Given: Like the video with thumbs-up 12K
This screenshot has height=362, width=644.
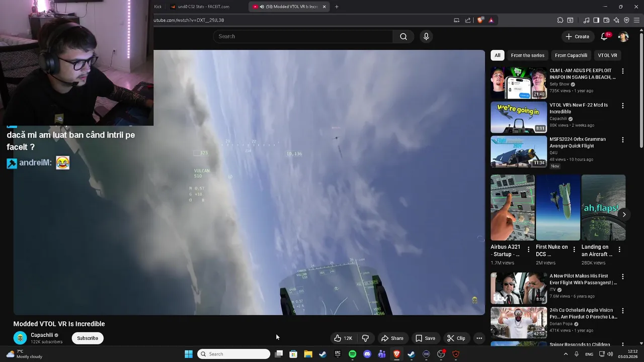Looking at the screenshot, I should tap(343, 338).
